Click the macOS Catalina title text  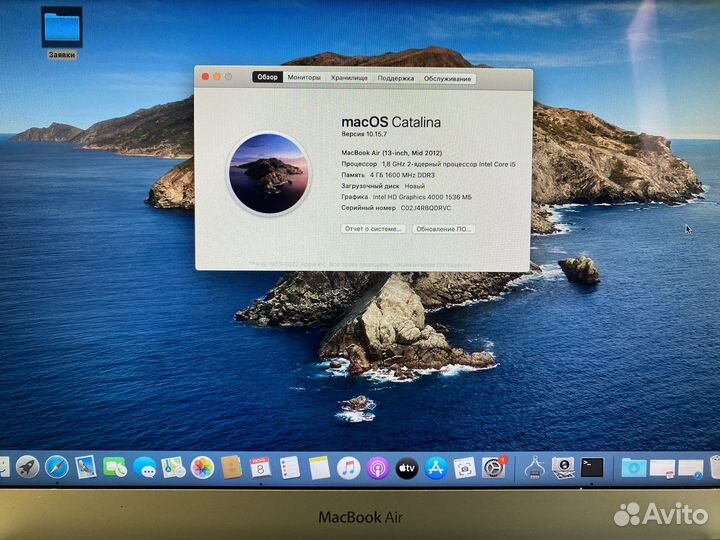tap(391, 122)
